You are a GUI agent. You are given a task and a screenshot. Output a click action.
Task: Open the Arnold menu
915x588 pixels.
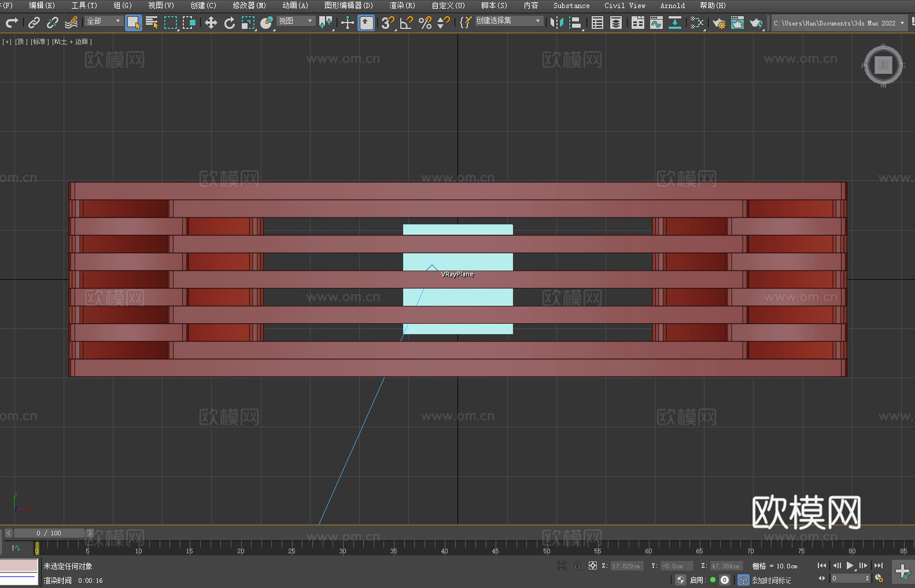coord(672,5)
